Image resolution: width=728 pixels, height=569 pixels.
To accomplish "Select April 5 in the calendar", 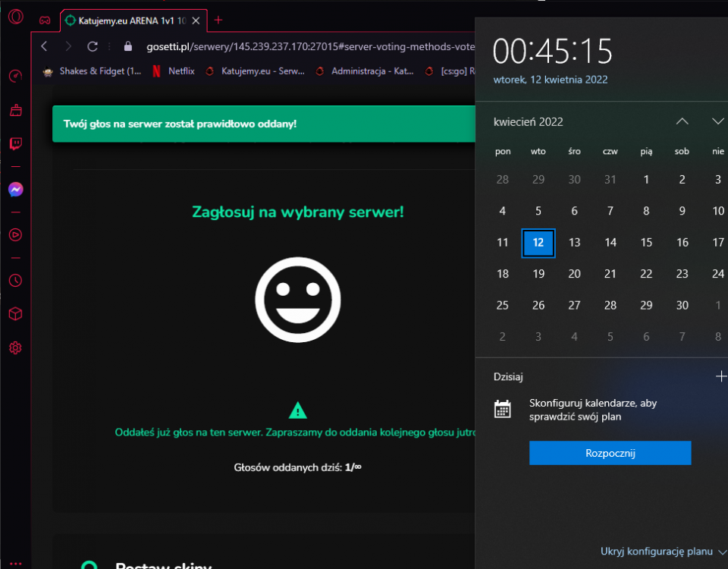I will coord(538,211).
